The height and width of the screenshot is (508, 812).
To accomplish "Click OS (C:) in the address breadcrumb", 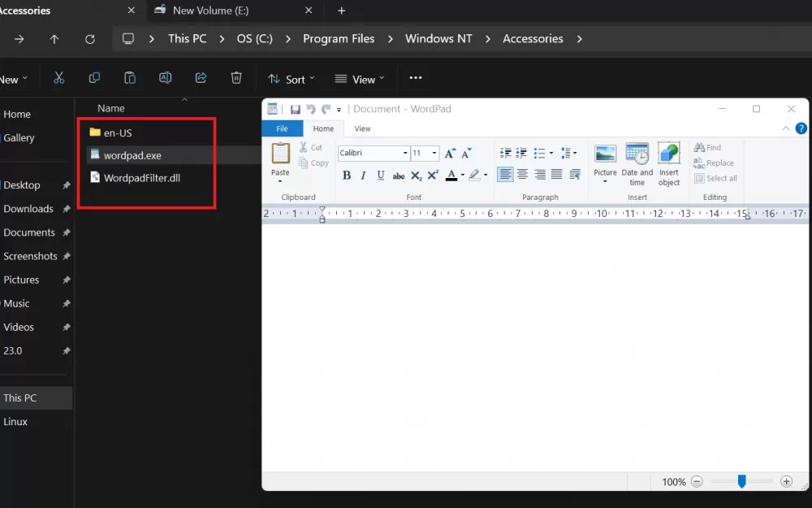I will [254, 39].
